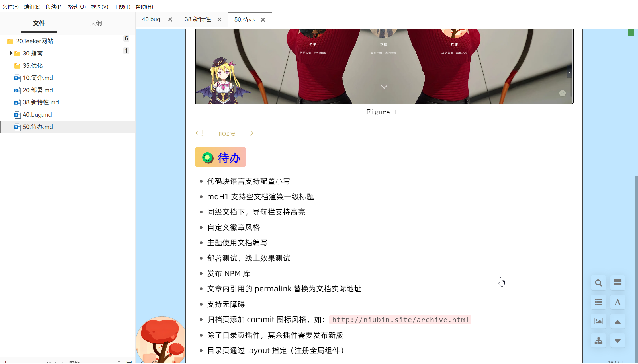638x364 pixels.
Task: Click the 20.Teeker网站 folder icon
Action: [x=10, y=41]
